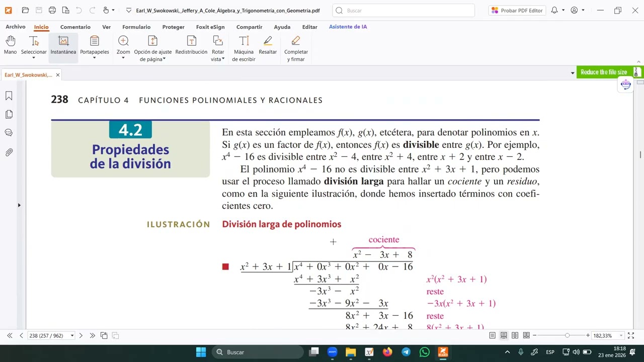The width and height of the screenshot is (644, 362).
Task: Switch to continuous facing view
Action: click(526, 335)
